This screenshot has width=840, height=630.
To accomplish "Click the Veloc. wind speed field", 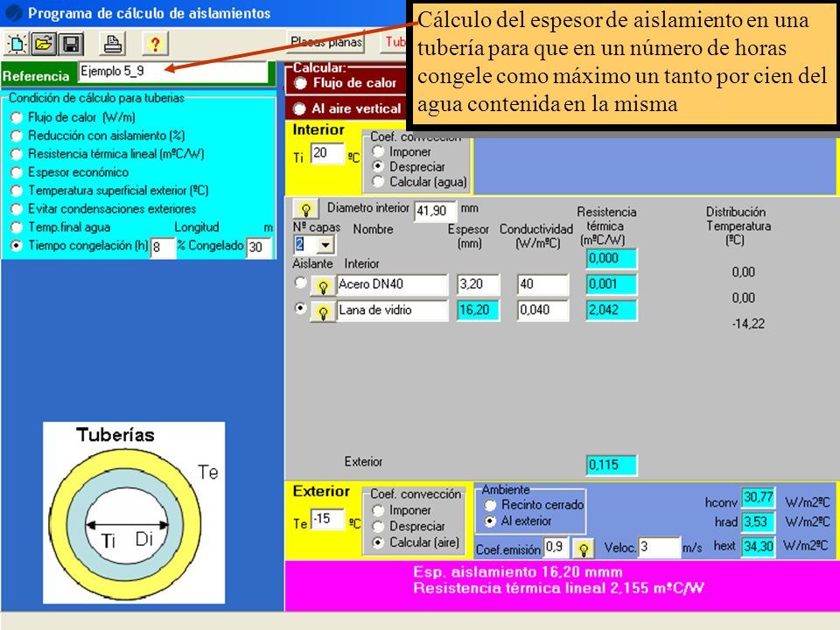I will [x=660, y=547].
